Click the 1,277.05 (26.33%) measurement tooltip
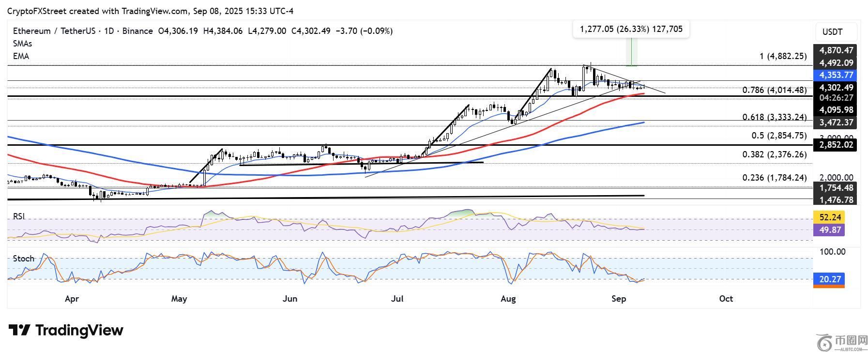The image size is (868, 352). point(631,29)
